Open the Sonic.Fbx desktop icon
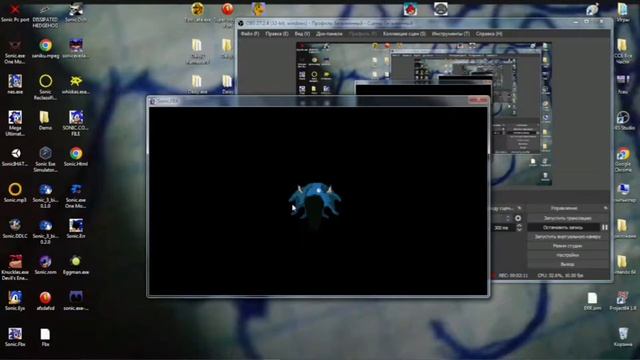Image resolution: width=640 pixels, height=360 pixels. coord(15,333)
